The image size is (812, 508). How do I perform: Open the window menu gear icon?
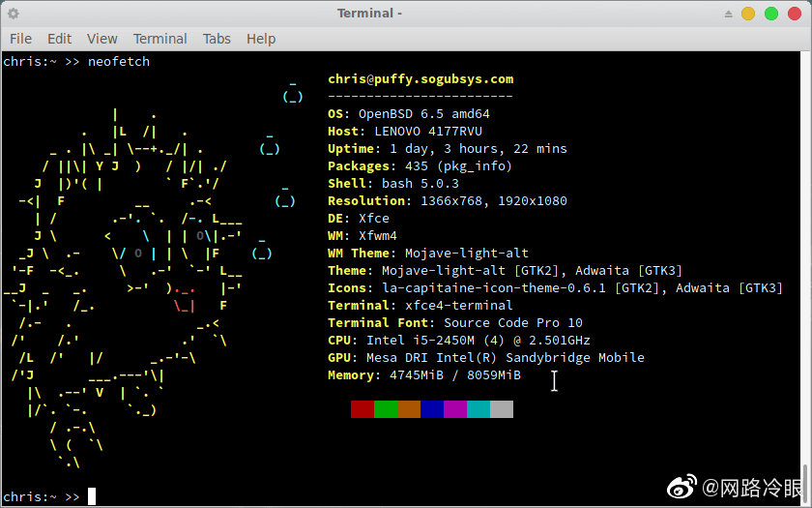pos(14,14)
